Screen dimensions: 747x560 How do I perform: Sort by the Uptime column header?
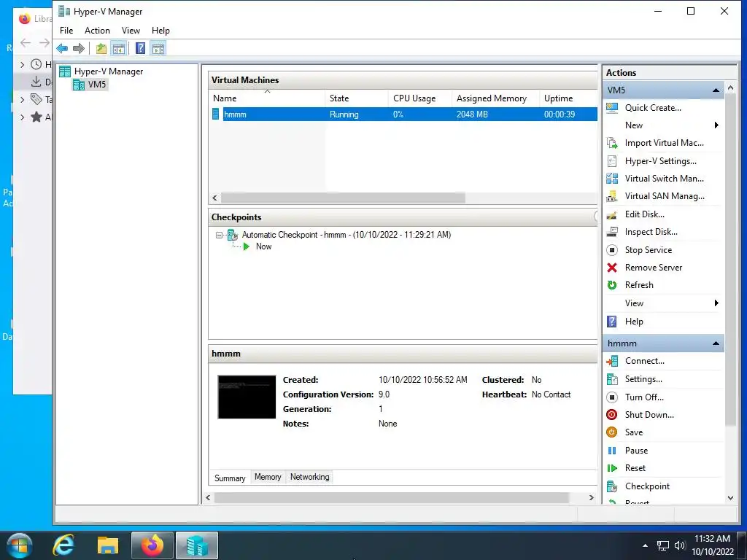pos(568,98)
